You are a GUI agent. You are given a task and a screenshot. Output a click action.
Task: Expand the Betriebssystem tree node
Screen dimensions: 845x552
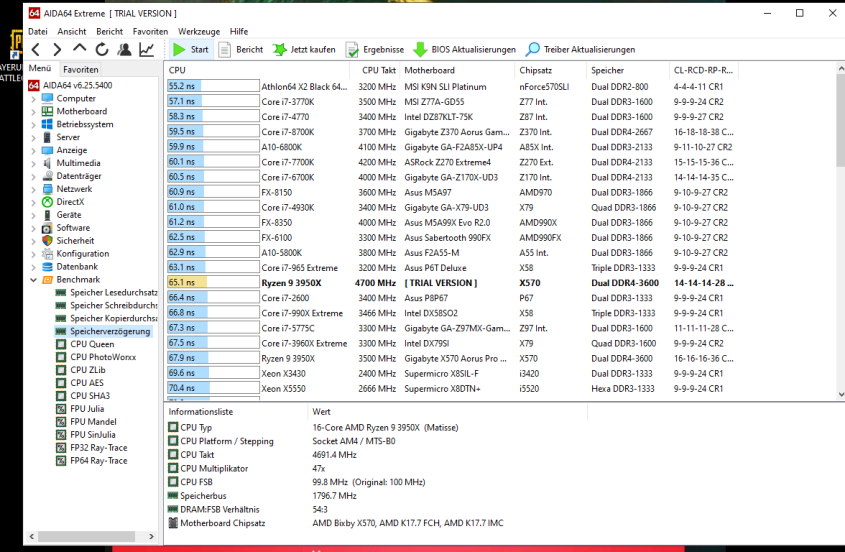coord(33,125)
